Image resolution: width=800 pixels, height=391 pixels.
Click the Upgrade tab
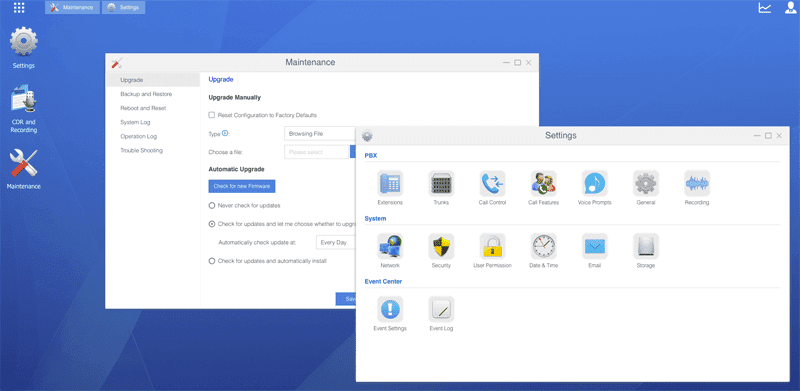221,80
